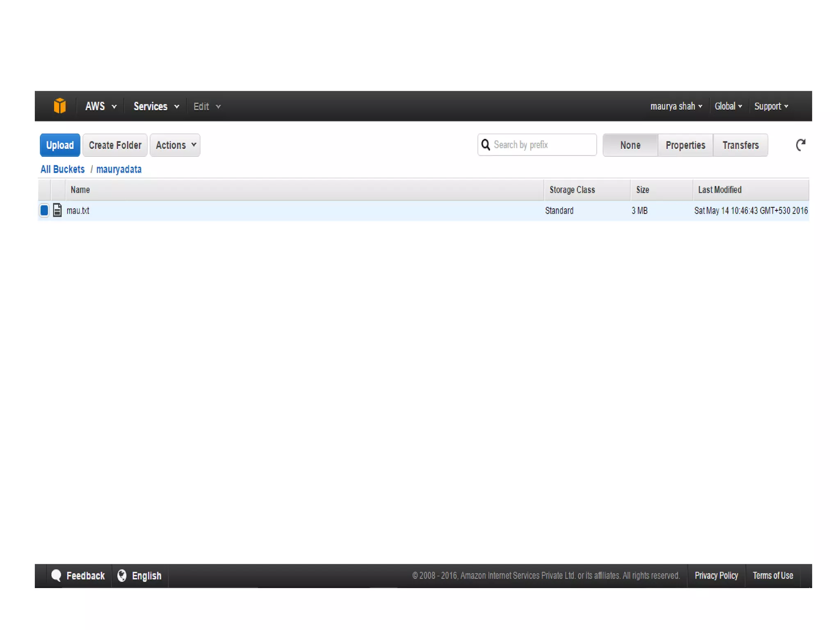Click the globe language icon
840x630 pixels.
pyautogui.click(x=122, y=575)
